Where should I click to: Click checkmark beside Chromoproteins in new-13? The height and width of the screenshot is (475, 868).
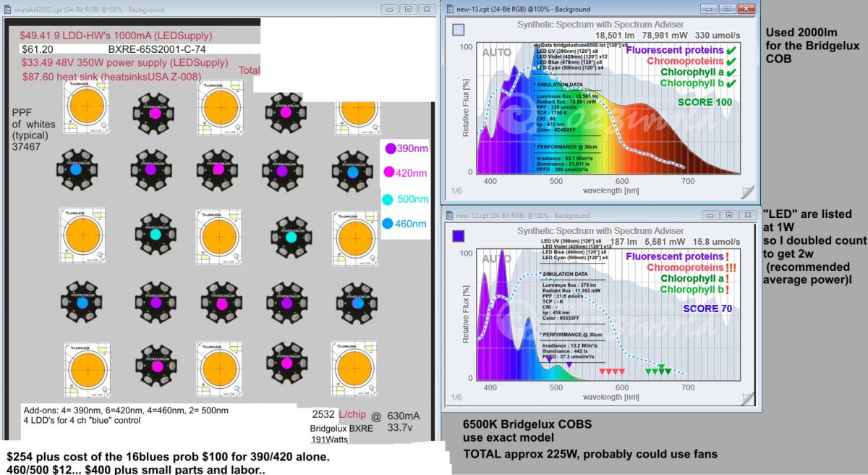731,62
